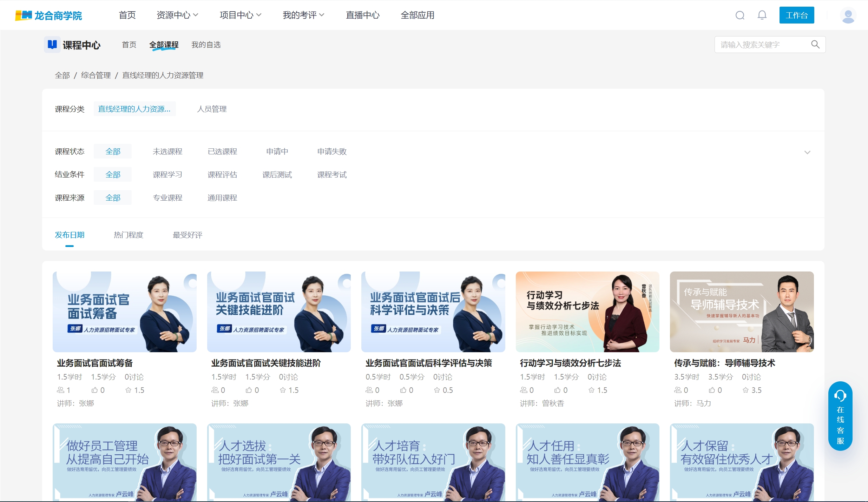The width and height of the screenshot is (868, 502).
Task: Click thumbs-up icon on 业务面试官面试筹备
Action: 95,390
